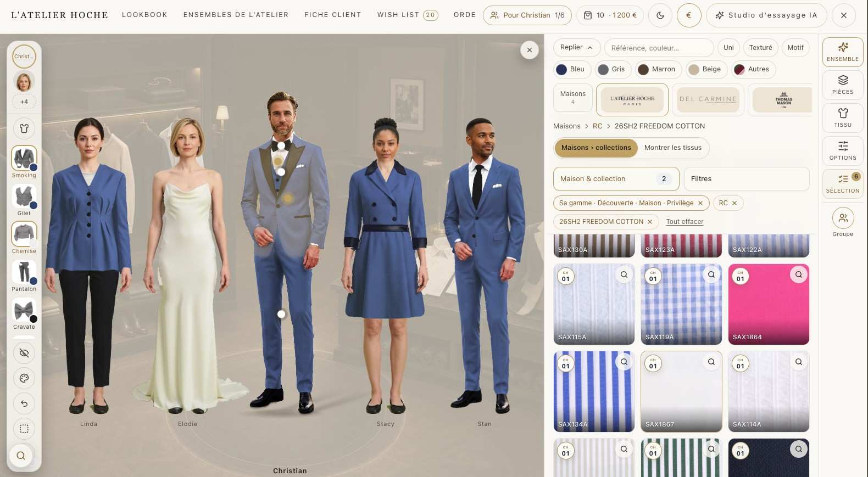
Task: Click the Référence, couleur search field
Action: tap(659, 48)
